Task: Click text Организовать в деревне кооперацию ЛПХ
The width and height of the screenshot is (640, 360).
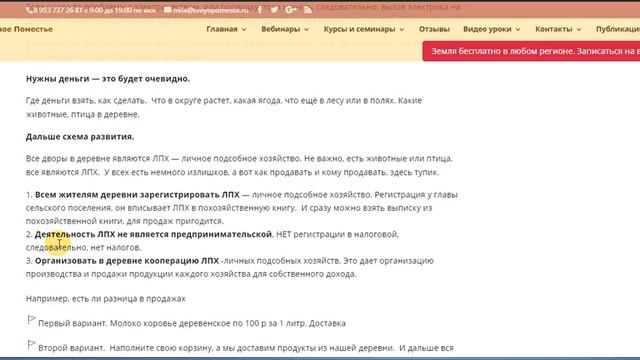Action: click(x=127, y=260)
